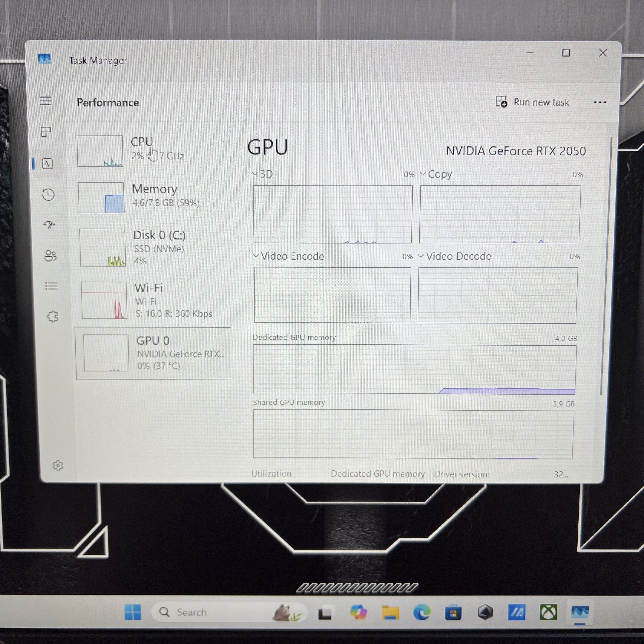644x644 pixels.
Task: Click the 3,9 GB shared memory value
Action: tap(564, 404)
